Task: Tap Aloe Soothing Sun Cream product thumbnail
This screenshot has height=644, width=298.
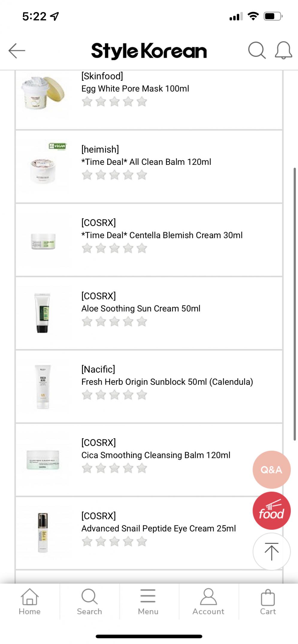Action: [x=42, y=313]
